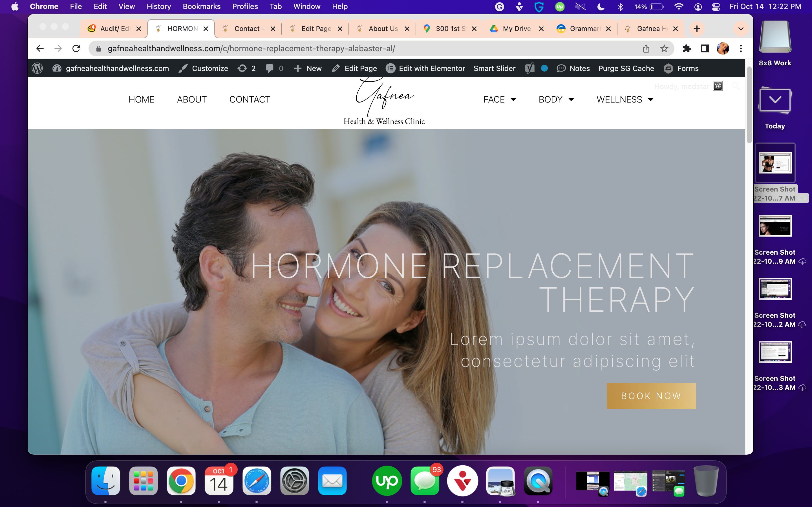Viewport: 812px width, 507px height.
Task: Open the Chrome extensions puzzle icon
Action: (x=687, y=49)
